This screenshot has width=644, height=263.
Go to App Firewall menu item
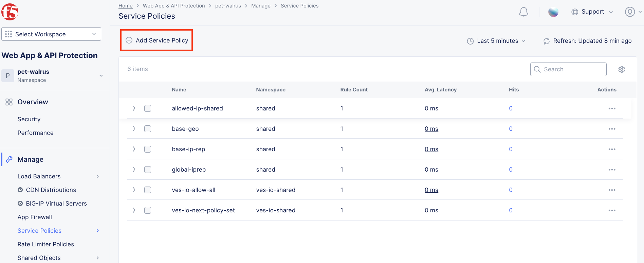[x=35, y=217]
